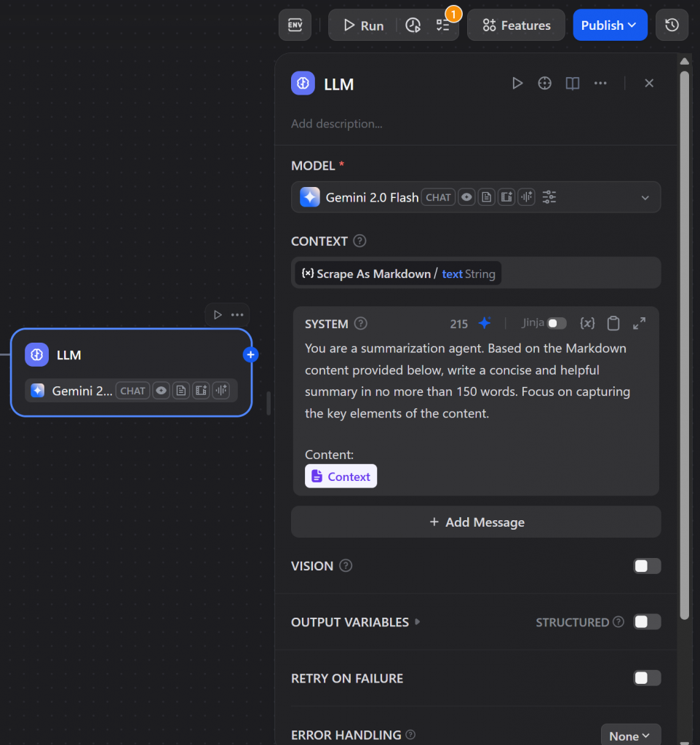Open environment variables with the ENV icon

coord(295,25)
